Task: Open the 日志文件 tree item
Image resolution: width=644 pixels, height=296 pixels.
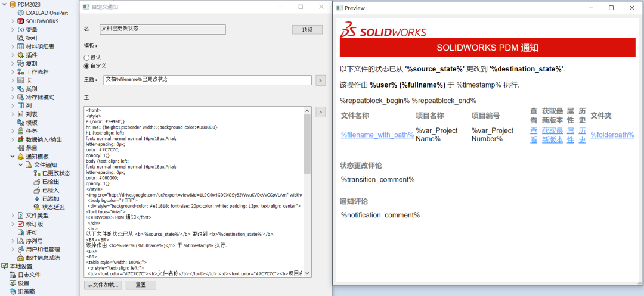Action: pyautogui.click(x=29, y=275)
